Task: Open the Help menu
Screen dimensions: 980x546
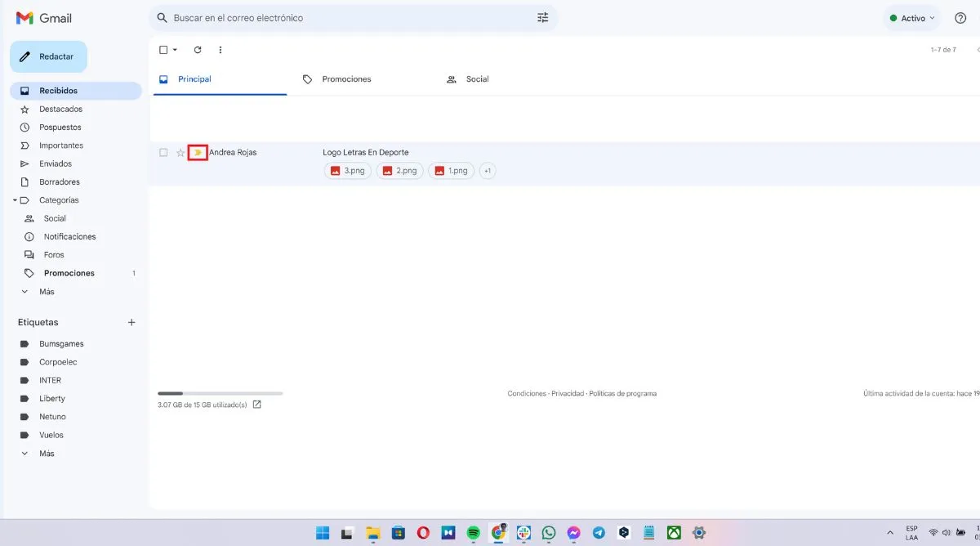Action: 960,17
